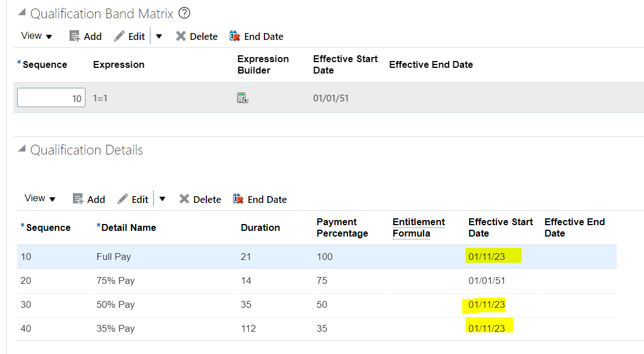The height and width of the screenshot is (354, 644).
Task: Select the Edit pencil icon in Qualification Details
Action: coord(124,199)
